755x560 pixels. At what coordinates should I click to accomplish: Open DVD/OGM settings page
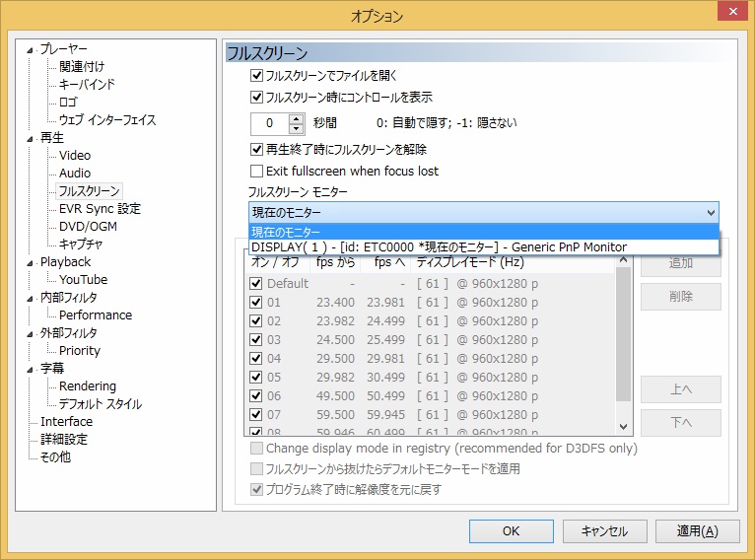[x=88, y=227]
